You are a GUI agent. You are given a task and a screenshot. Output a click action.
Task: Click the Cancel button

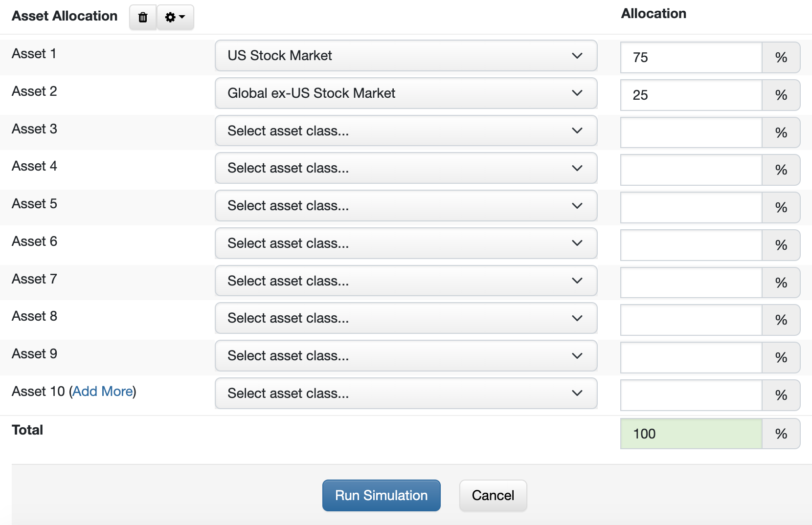pyautogui.click(x=493, y=496)
